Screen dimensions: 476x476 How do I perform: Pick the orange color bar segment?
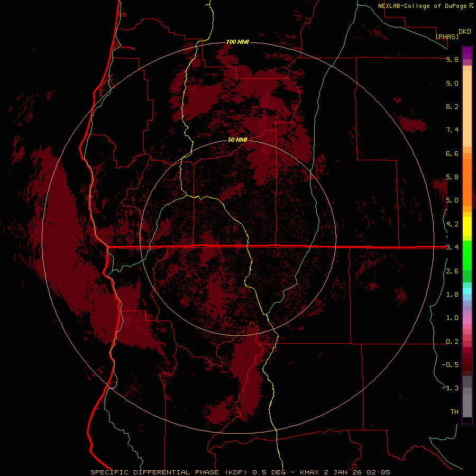pyautogui.click(x=467, y=182)
